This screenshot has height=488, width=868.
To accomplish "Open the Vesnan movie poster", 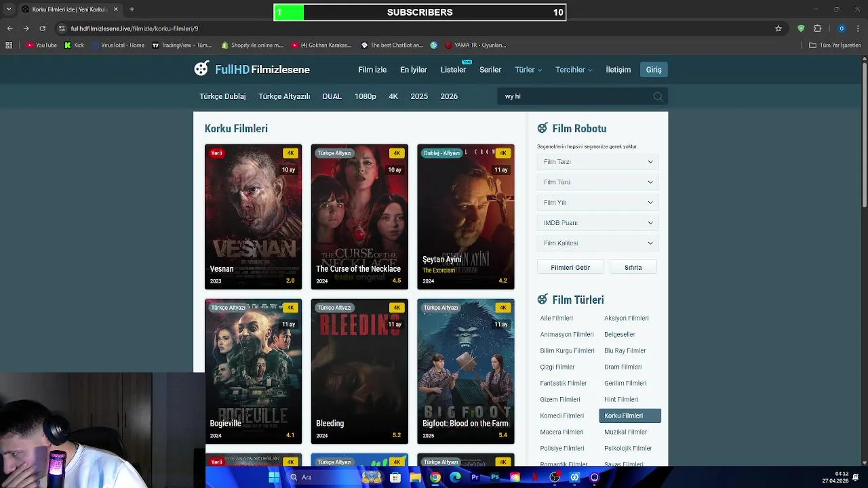I will coord(254,217).
